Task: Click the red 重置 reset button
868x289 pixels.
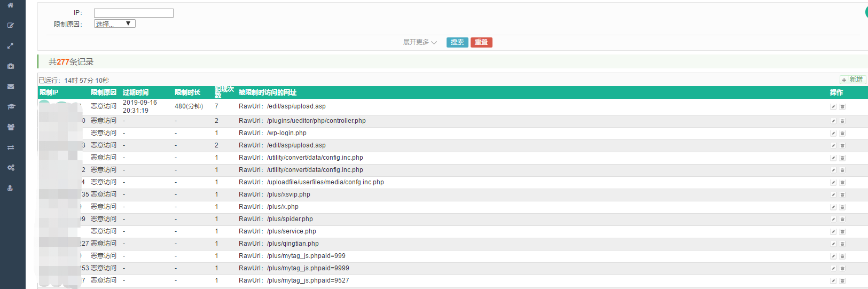Action: (x=481, y=42)
